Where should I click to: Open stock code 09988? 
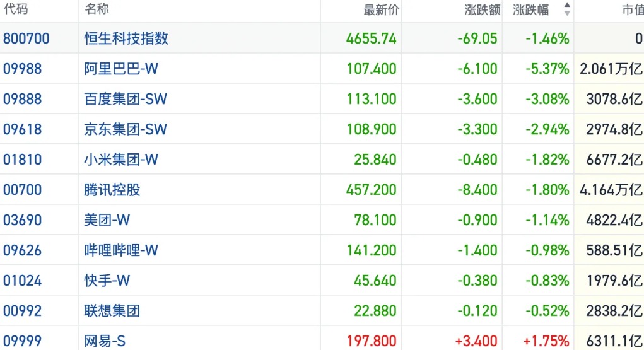pos(22,69)
